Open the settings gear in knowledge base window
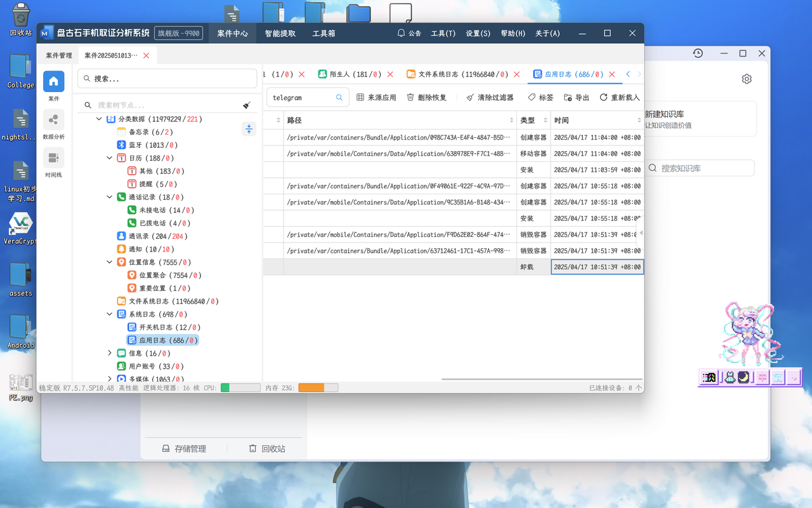This screenshot has height=508, width=812. (747, 79)
